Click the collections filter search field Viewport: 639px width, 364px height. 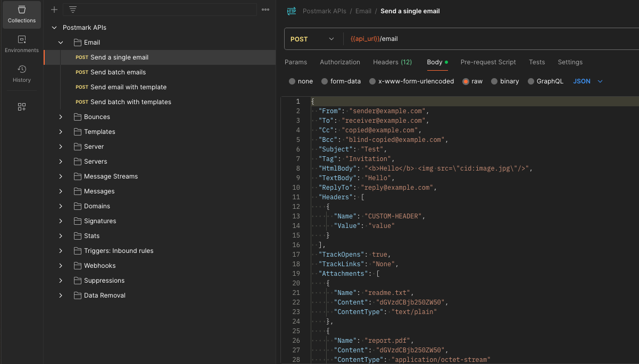160,10
